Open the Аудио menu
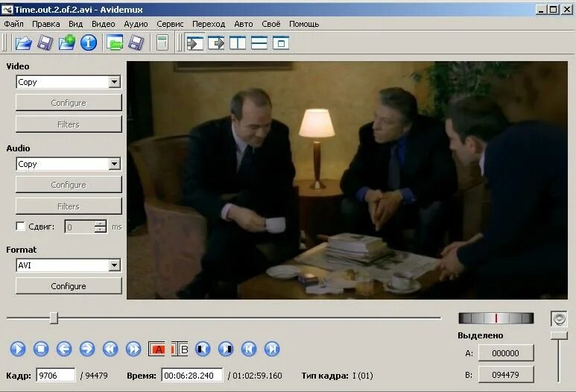This screenshot has height=392, width=576. click(x=136, y=25)
